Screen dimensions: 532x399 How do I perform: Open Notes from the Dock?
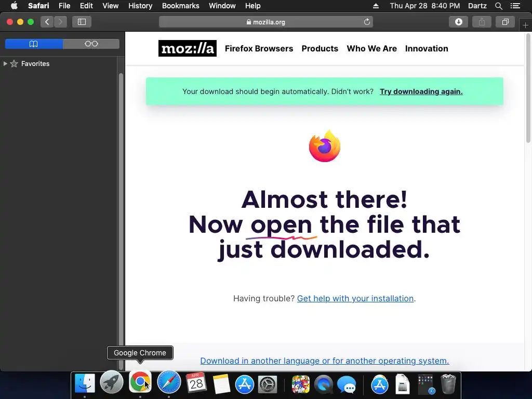click(221, 384)
